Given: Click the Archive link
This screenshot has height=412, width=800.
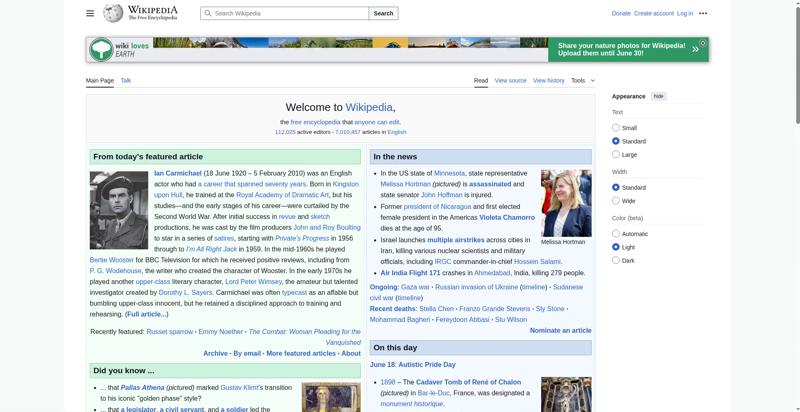Looking at the screenshot, I should [215, 353].
